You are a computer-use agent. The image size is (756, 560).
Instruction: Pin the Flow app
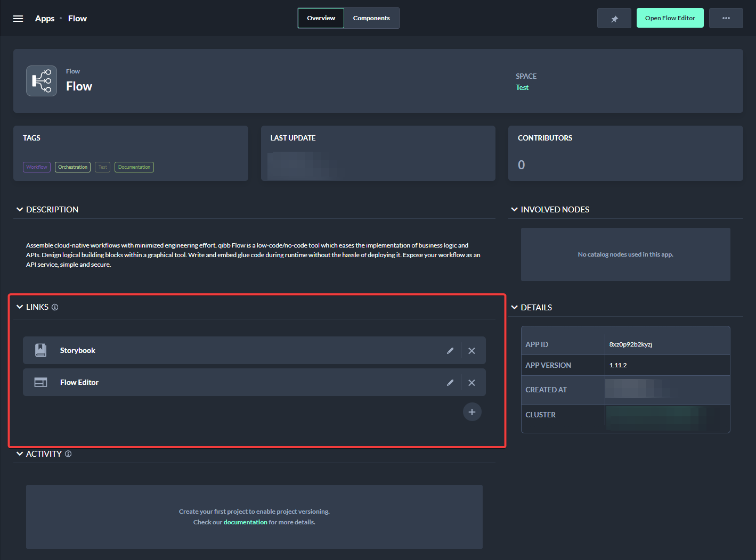click(x=614, y=19)
